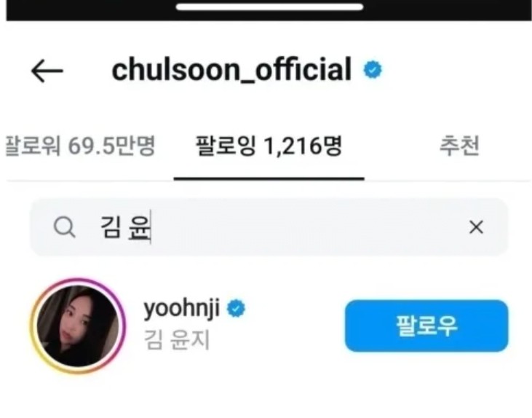Focus the search field containing 김 윤
The width and height of the screenshot is (532, 418).
click(x=269, y=226)
